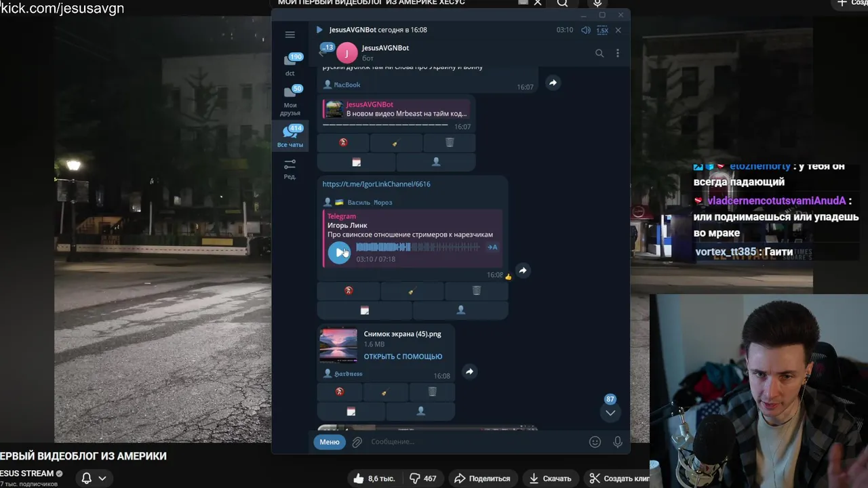The image size is (868, 488).
Task: Record voice message with microphone icon
Action: 617,442
